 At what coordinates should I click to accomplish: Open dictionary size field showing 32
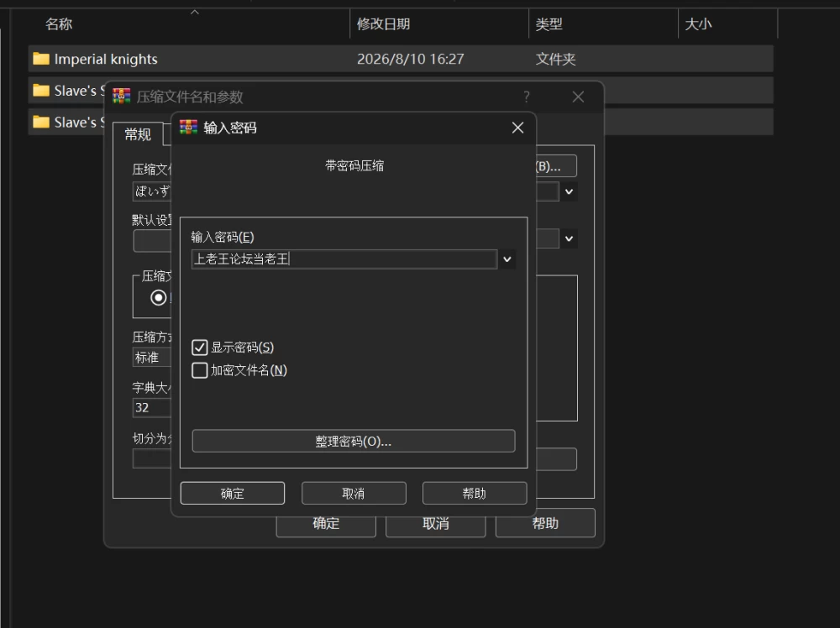pyautogui.click(x=152, y=407)
